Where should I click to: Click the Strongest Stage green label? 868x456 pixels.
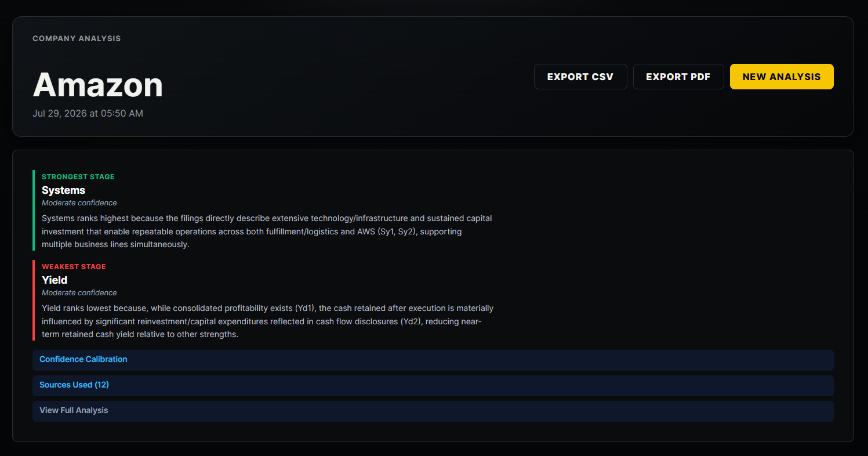click(x=78, y=177)
